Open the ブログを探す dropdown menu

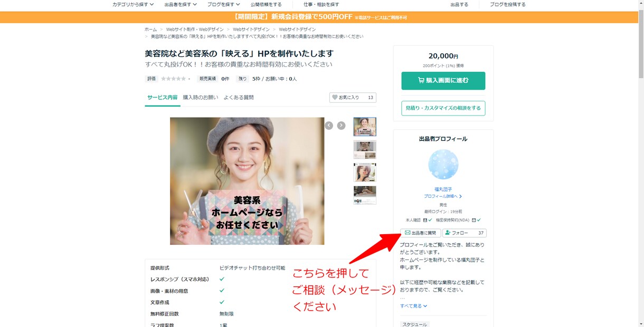click(x=223, y=4)
